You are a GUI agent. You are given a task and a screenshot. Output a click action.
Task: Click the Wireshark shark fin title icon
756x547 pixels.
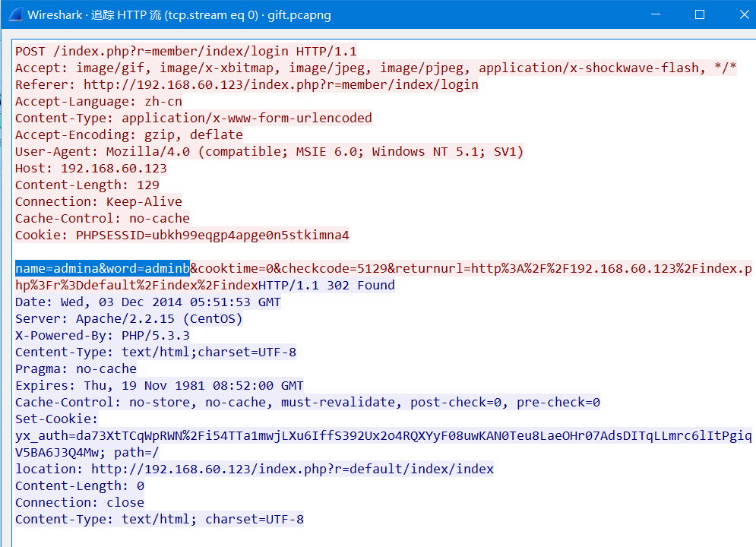click(15, 14)
